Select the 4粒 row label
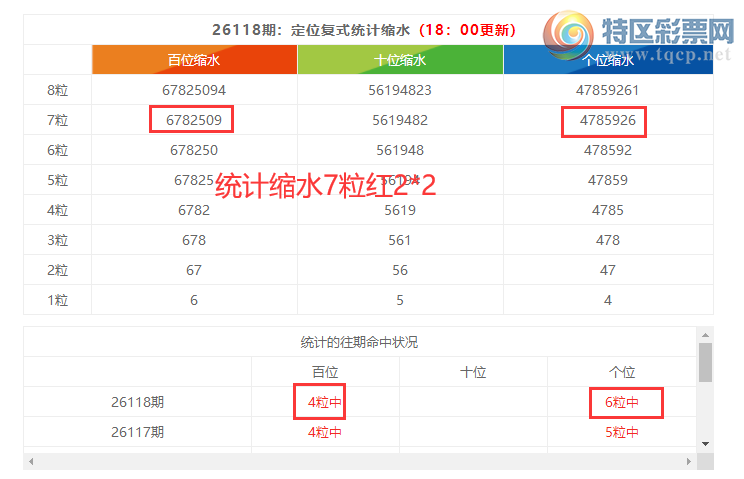 tap(57, 210)
